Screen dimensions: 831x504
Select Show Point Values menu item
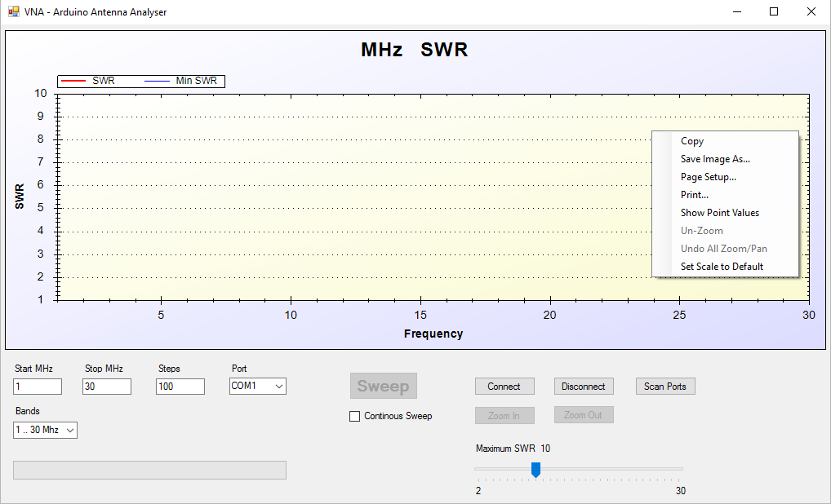coord(725,213)
